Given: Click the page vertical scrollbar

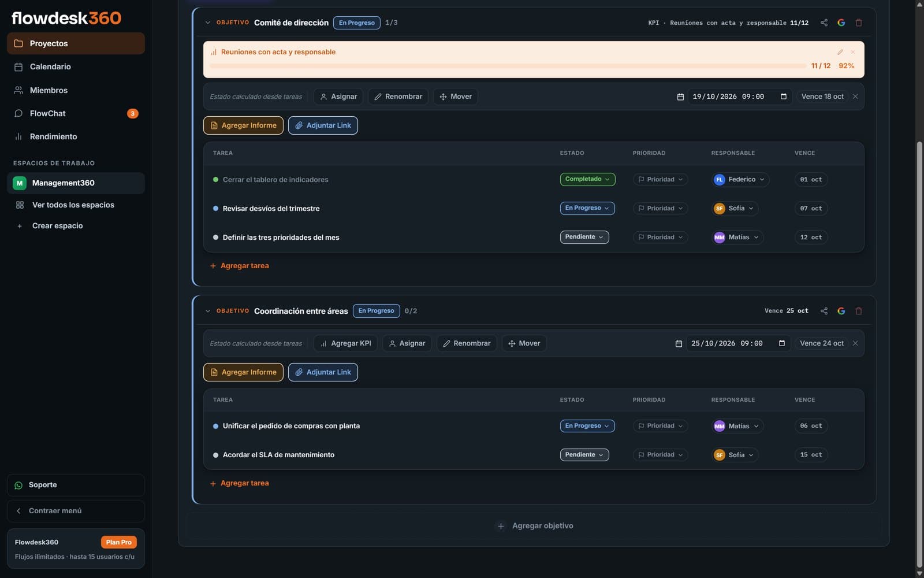Looking at the screenshot, I should (919, 354).
